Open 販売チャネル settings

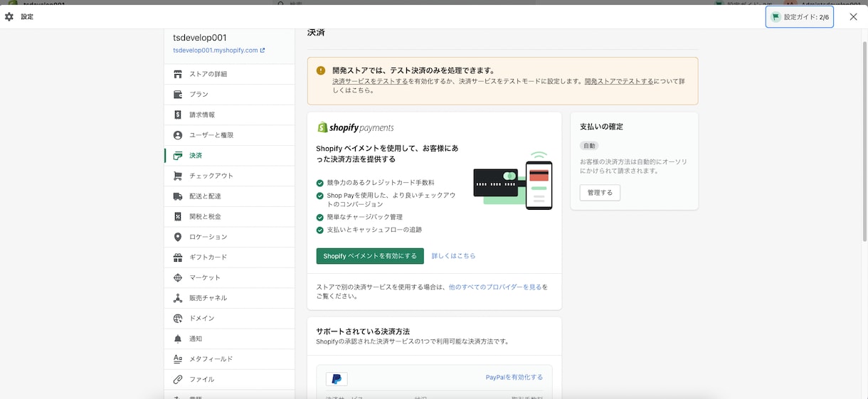pos(229,298)
